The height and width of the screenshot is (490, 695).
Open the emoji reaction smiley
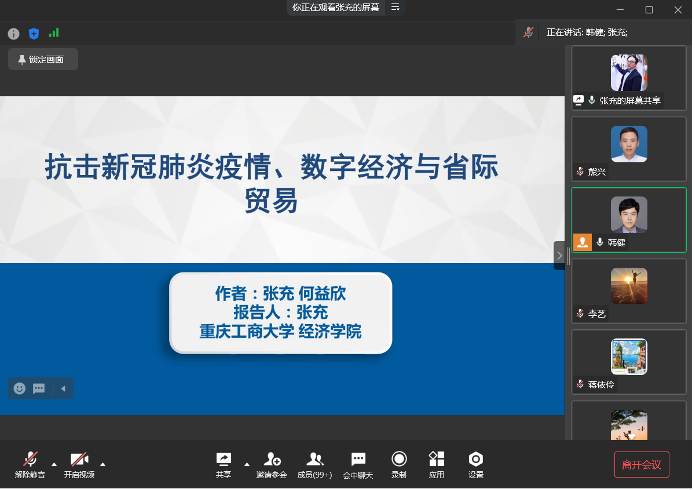click(19, 388)
